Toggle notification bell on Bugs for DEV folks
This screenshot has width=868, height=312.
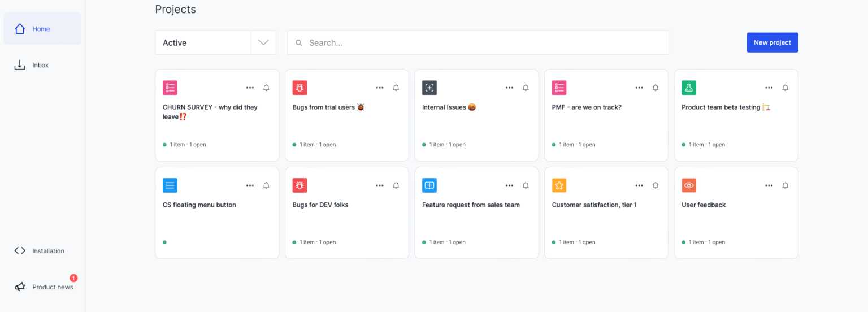point(396,185)
